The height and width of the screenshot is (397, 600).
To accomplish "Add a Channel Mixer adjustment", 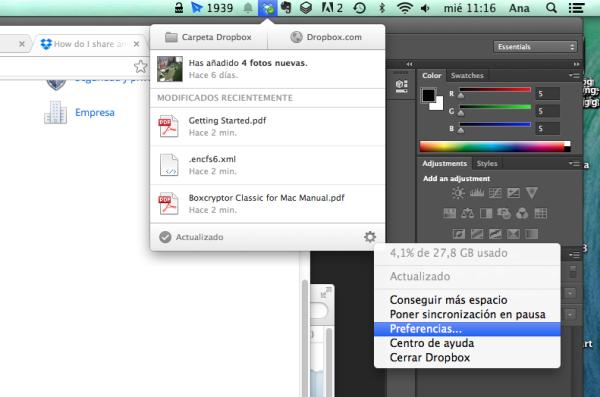I will pyautogui.click(x=522, y=213).
